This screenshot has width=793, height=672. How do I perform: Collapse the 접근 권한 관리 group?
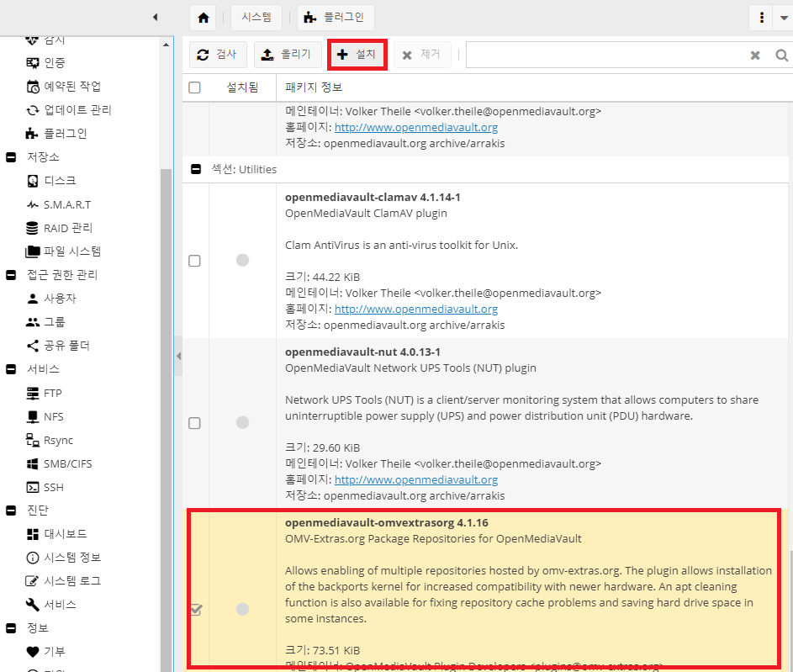(11, 275)
